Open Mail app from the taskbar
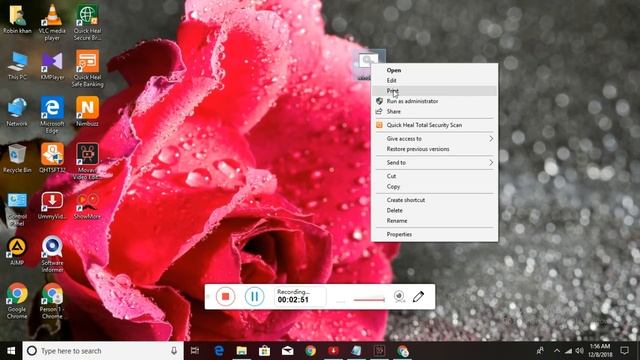The height and width of the screenshot is (360, 640). 288,351
